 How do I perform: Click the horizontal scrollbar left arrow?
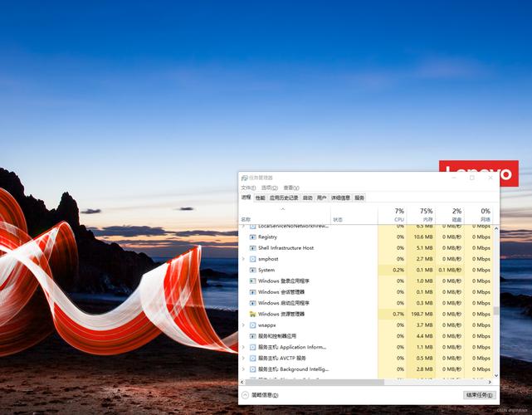point(242,382)
